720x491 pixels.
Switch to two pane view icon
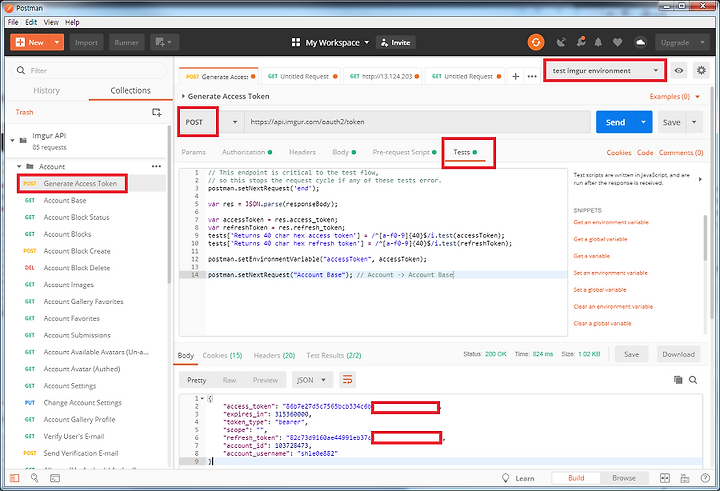coord(664,478)
